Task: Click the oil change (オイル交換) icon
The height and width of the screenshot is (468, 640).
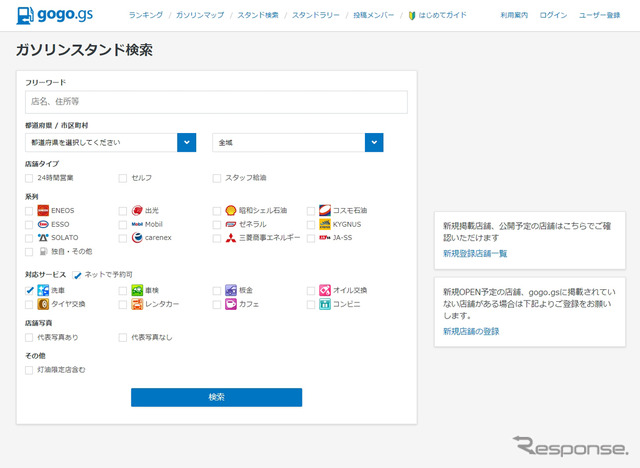Action: click(x=325, y=290)
